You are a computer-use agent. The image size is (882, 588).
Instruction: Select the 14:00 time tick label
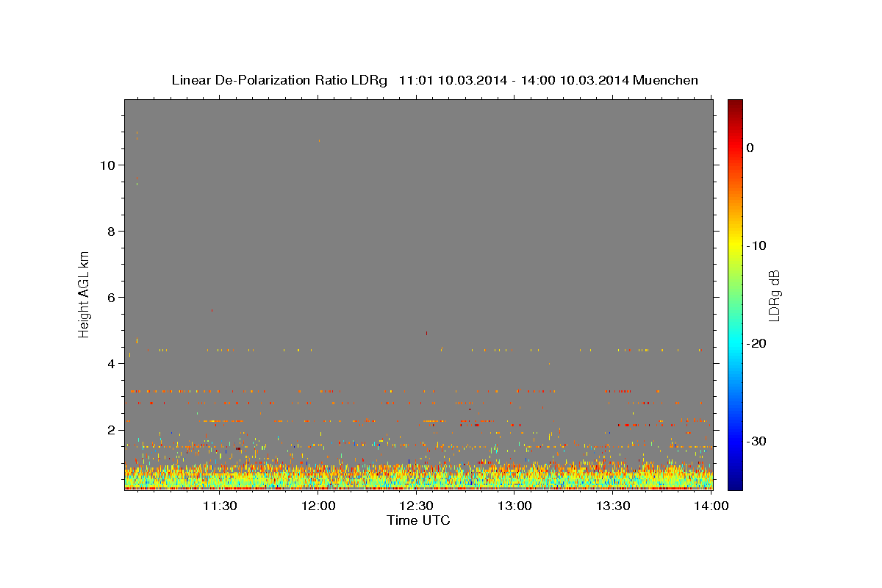tap(711, 506)
